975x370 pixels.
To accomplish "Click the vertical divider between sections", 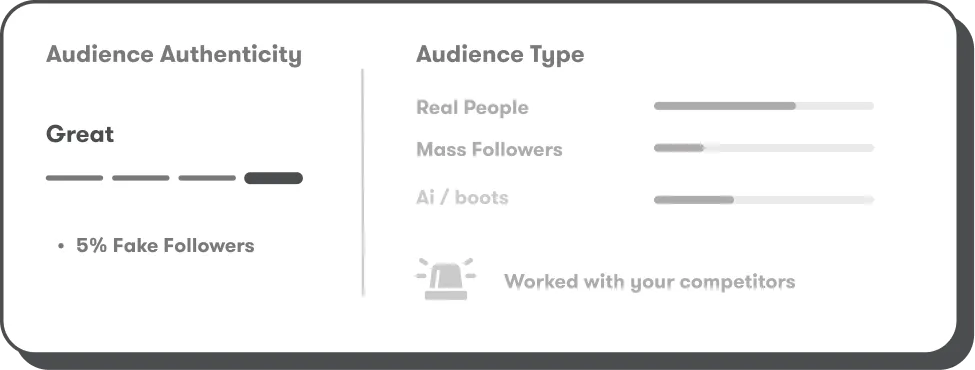I will click(x=363, y=183).
